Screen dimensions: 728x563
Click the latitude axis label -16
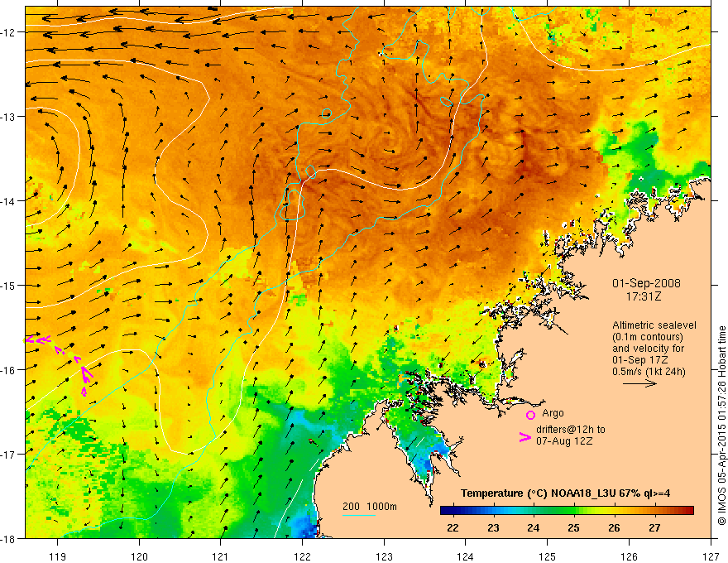[8, 370]
